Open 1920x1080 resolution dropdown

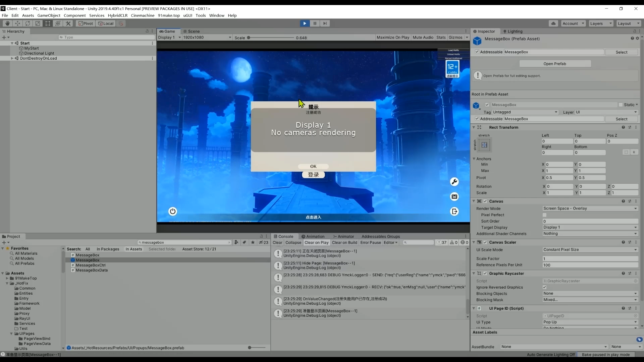click(207, 38)
